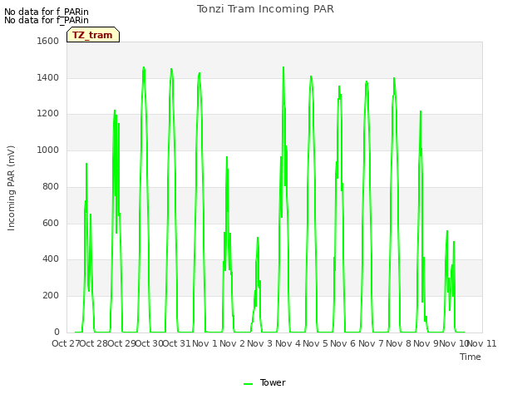The height and width of the screenshot is (399, 532).
Task: Click the 1000 y-axis tick label
Action: pos(48,150)
